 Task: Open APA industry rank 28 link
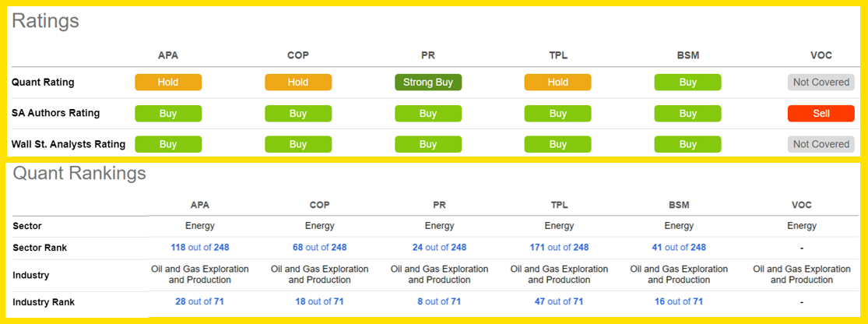[x=200, y=301]
